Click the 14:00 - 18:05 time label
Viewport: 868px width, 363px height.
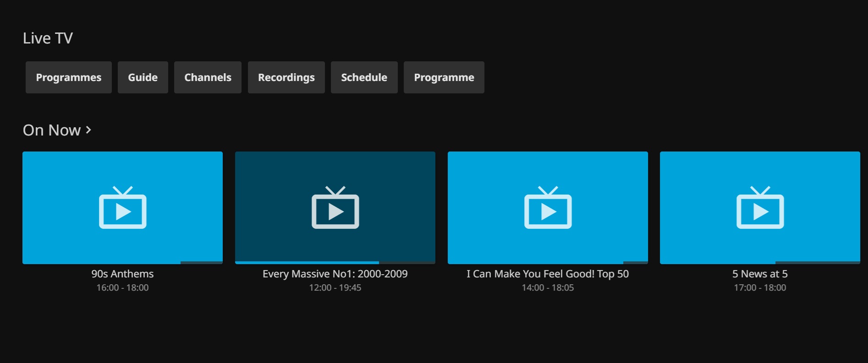click(548, 287)
